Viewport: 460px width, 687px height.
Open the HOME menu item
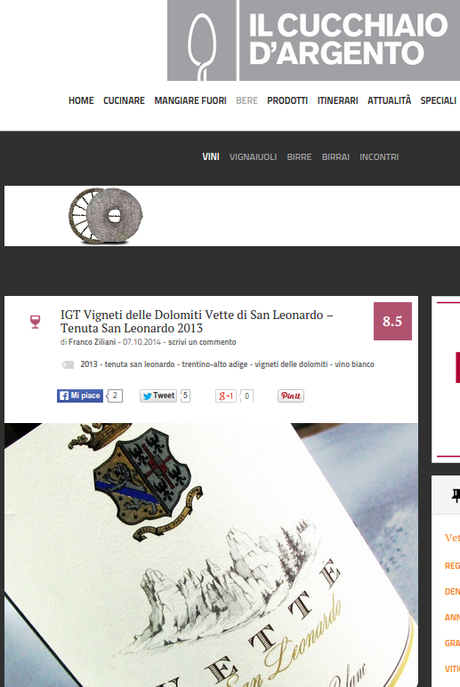point(81,101)
